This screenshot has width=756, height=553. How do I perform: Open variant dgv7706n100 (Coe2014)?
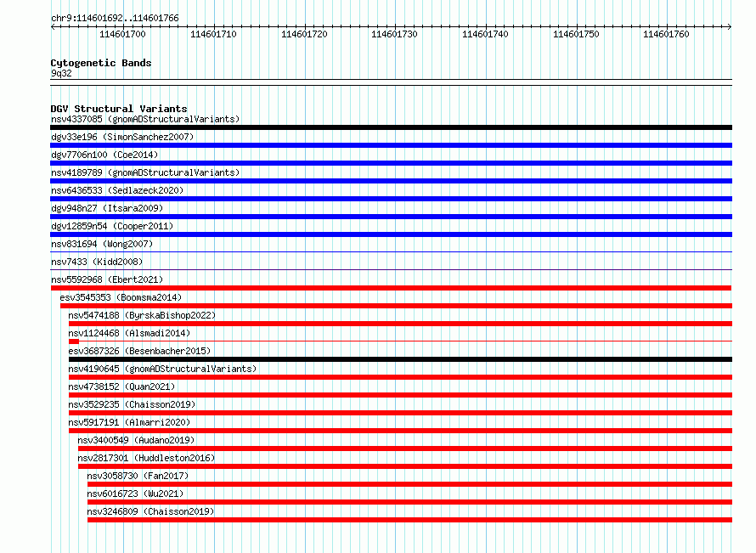point(104,155)
